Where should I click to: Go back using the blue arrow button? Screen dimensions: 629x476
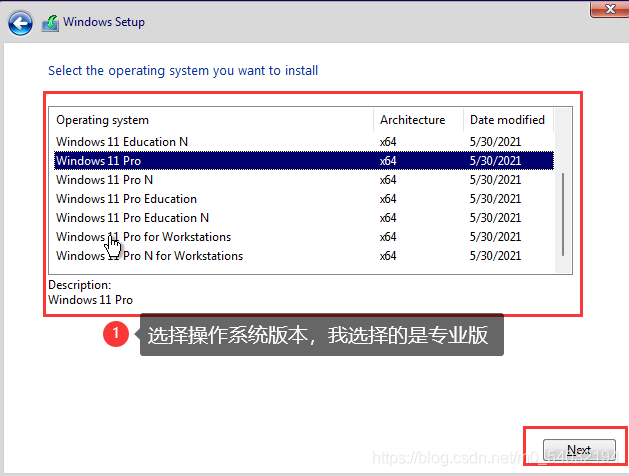tap(20, 23)
